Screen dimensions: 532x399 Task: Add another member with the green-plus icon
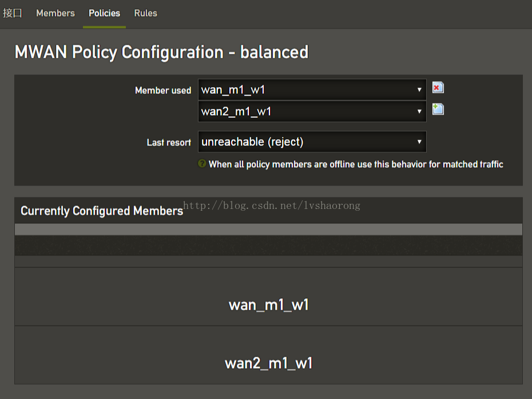[438, 109]
